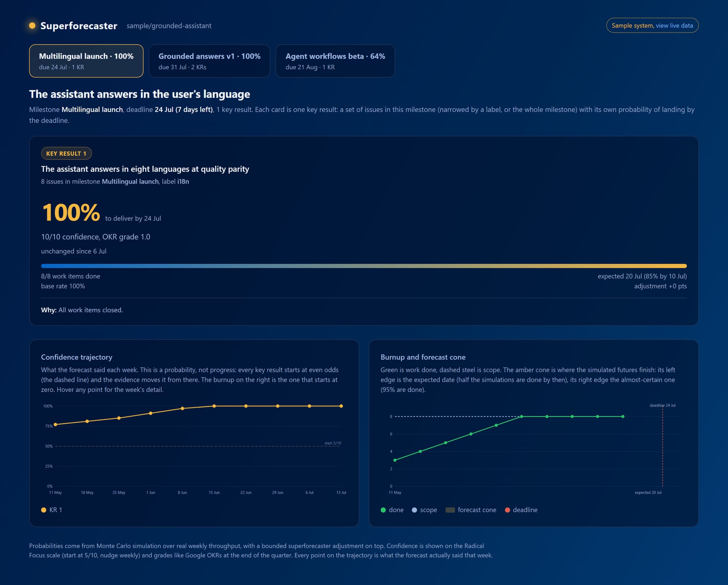
Task: Click the expected 20 Jul axis label
Action: click(x=648, y=492)
